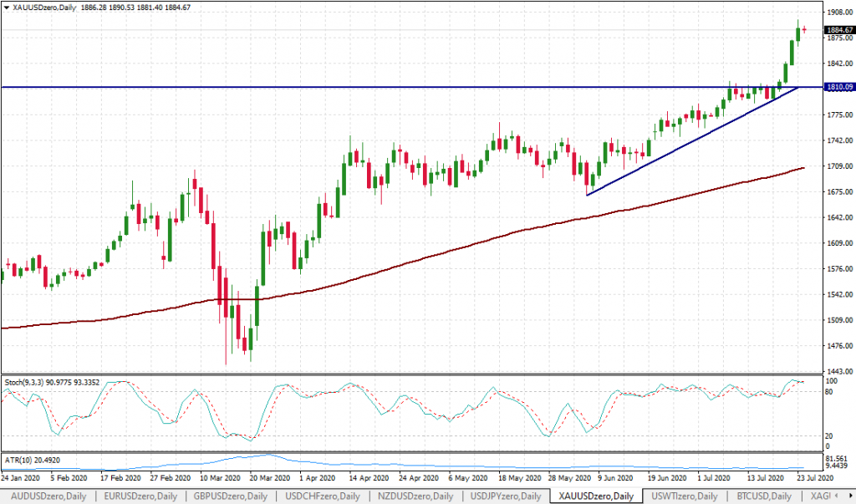Image resolution: width=856 pixels, height=504 pixels.
Task: Click the 1810.09 horizontal line price label
Action: click(838, 87)
